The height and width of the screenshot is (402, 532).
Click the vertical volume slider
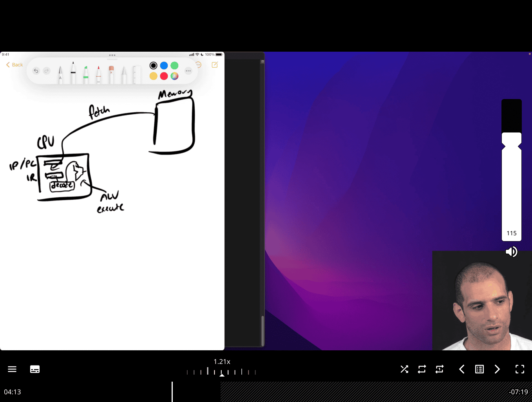512,176
